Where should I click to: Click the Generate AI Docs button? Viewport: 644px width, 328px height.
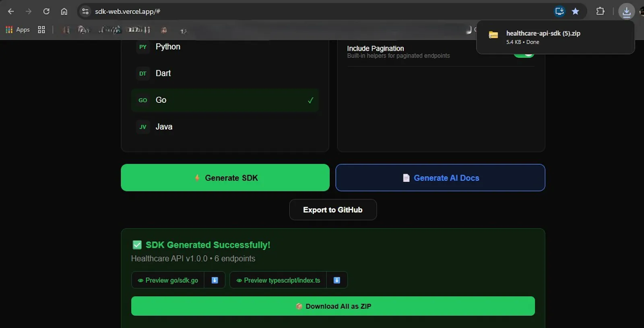(440, 178)
